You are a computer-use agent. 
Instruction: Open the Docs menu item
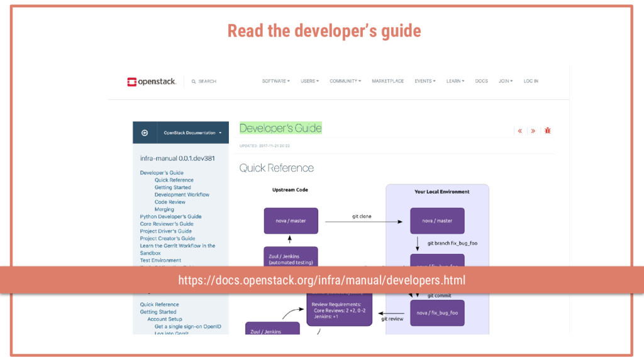481,81
